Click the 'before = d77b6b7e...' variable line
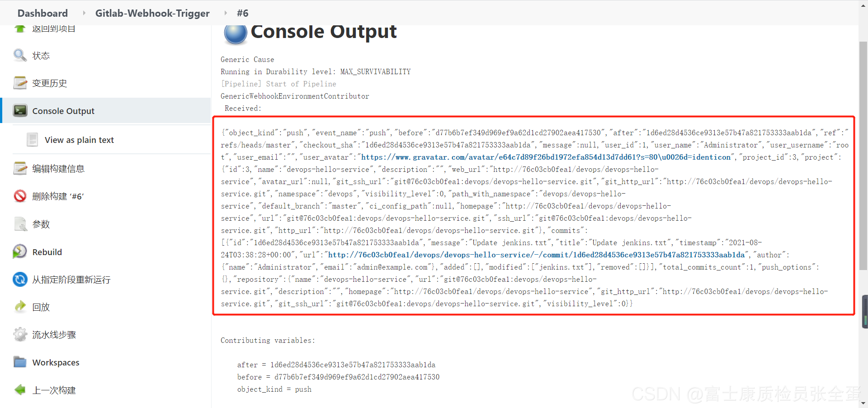 click(x=338, y=377)
